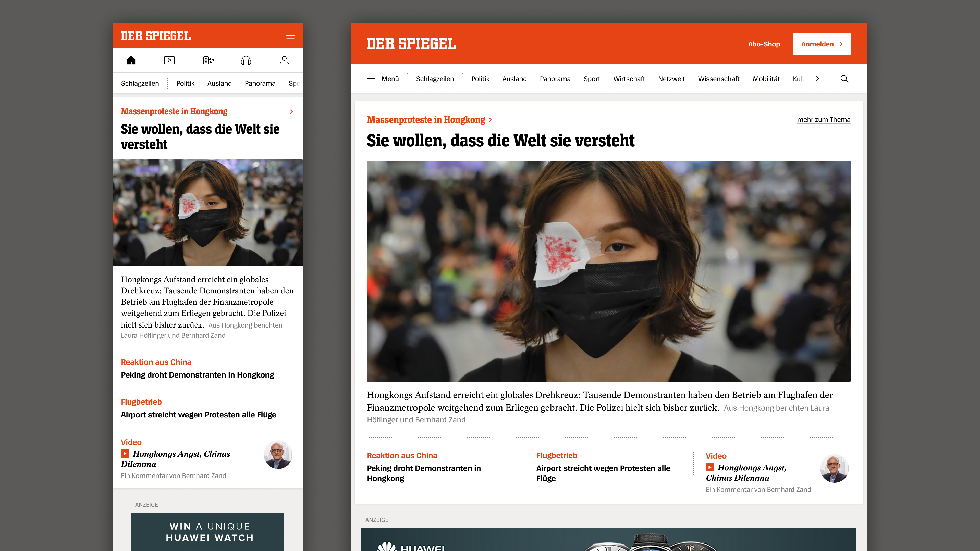Screen dimensions: 980x551
Task: Select Politik in the mobile navigation
Action: coord(185,83)
